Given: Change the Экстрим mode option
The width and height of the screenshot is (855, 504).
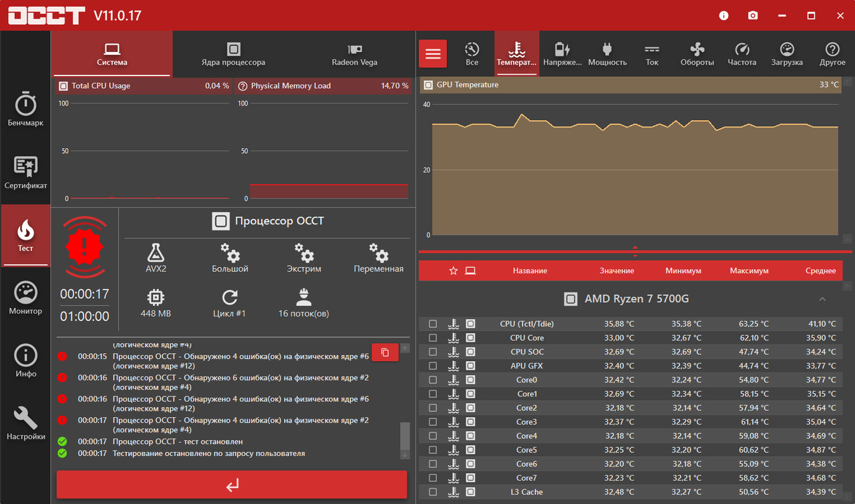Looking at the screenshot, I should coord(304,258).
